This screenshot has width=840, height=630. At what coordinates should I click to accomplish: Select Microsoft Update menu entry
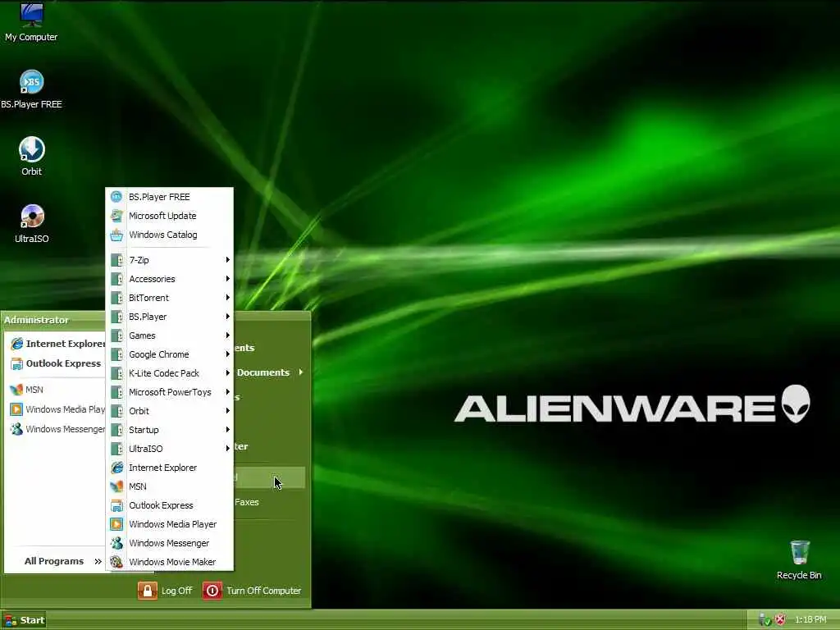click(x=169, y=216)
